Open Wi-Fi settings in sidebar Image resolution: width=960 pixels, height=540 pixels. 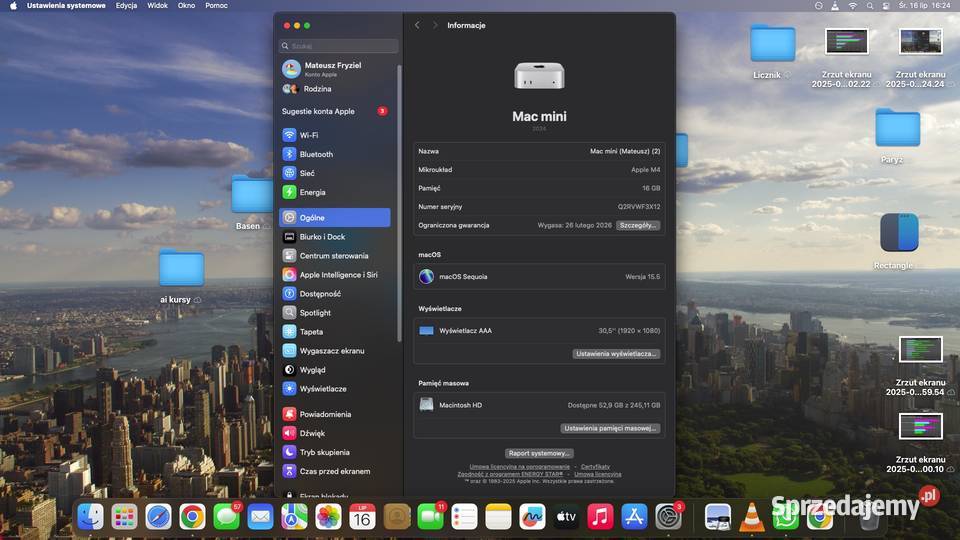(334, 135)
